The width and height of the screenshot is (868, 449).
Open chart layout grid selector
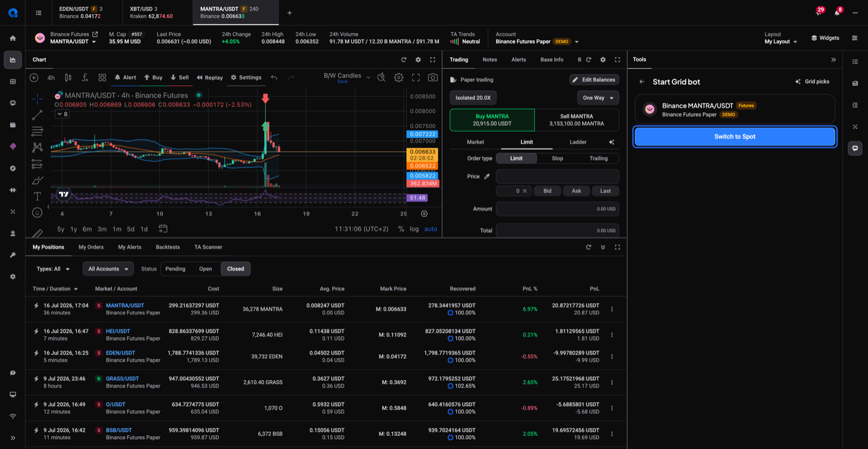point(102,78)
